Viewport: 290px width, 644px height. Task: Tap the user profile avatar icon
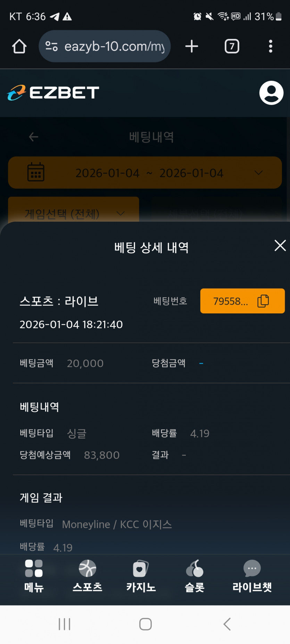[x=271, y=93]
